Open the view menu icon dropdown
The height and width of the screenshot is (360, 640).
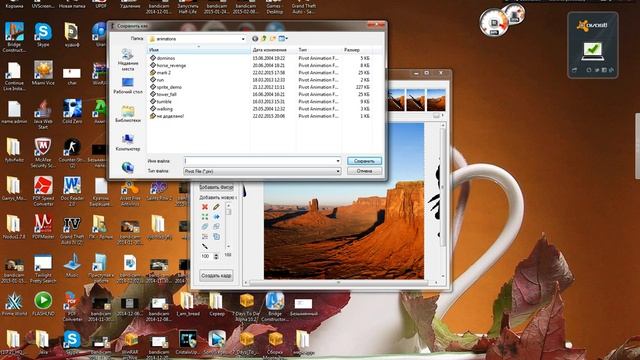283,39
